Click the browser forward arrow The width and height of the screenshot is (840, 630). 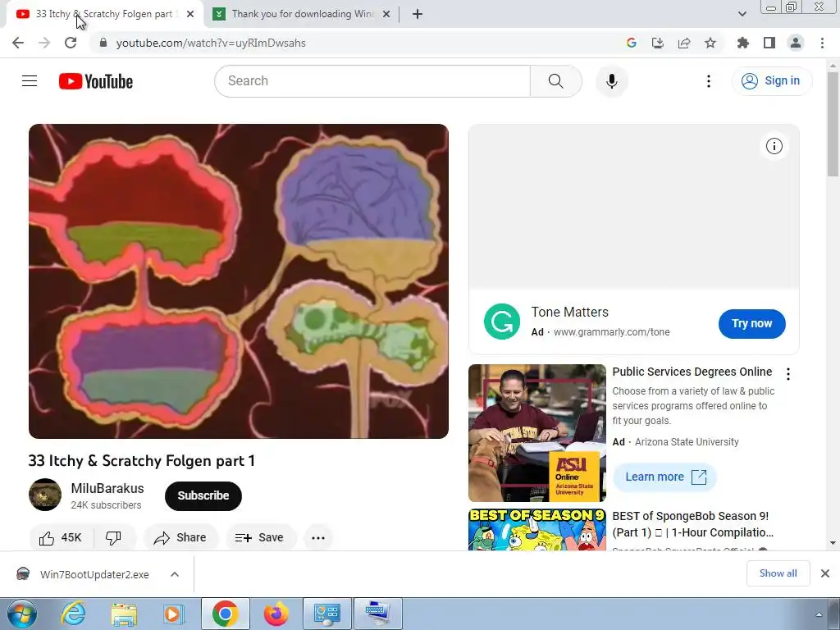pyautogui.click(x=44, y=43)
